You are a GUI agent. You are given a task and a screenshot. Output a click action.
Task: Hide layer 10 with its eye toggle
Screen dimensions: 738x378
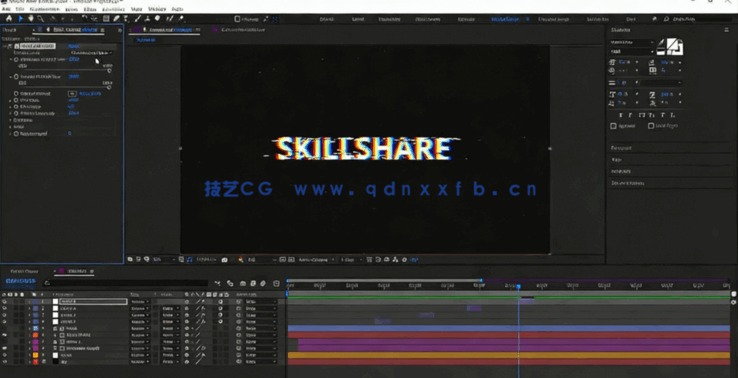(x=5, y=362)
